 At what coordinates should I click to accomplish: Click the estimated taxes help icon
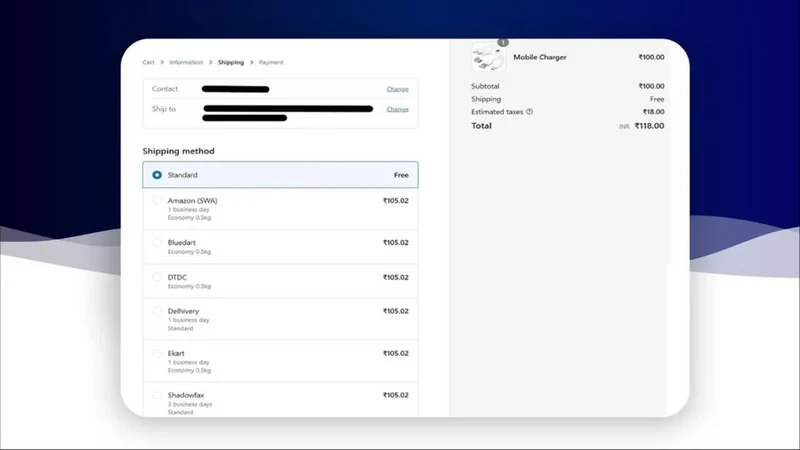(x=529, y=112)
